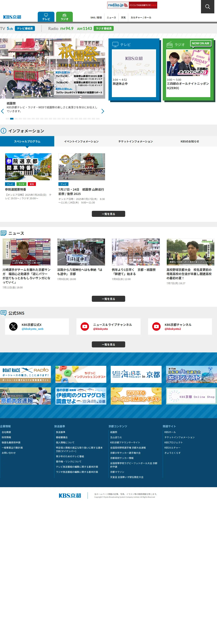Switch to イベントインフォメーション tab

tap(81, 141)
